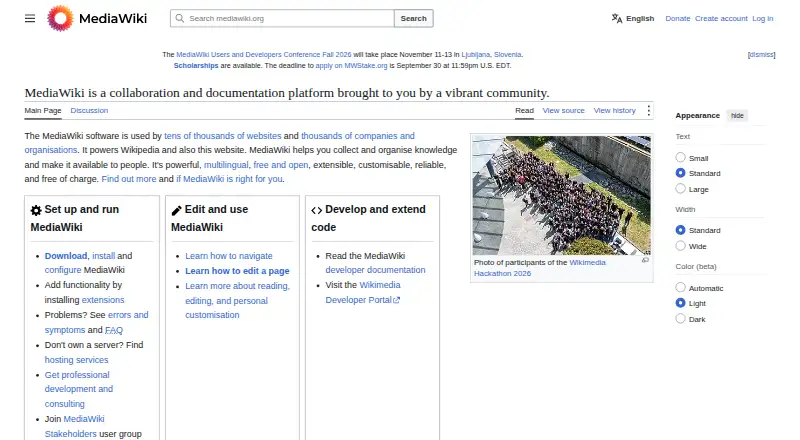Click the configure link
Screen dimensions: 800x440
pos(63,270)
